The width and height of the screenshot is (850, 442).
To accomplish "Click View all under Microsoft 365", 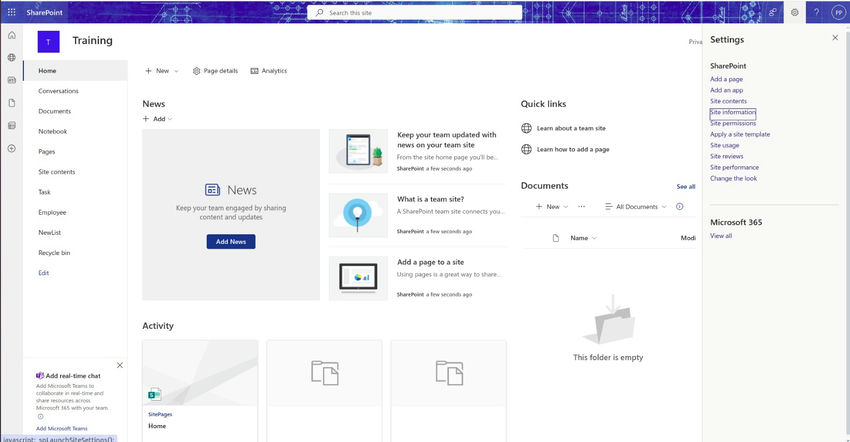I will click(x=721, y=236).
